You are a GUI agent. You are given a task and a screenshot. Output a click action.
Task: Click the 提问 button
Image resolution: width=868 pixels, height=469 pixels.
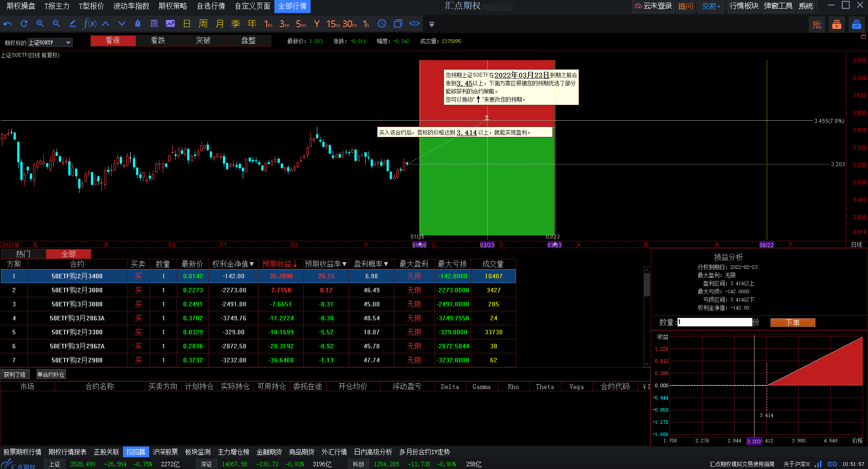685,6
